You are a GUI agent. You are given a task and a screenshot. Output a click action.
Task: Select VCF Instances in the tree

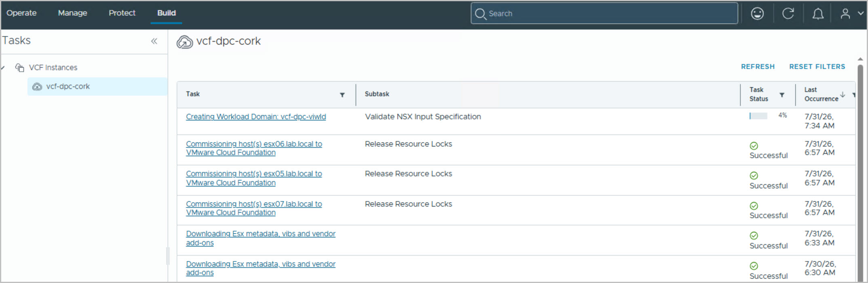pyautogui.click(x=53, y=68)
